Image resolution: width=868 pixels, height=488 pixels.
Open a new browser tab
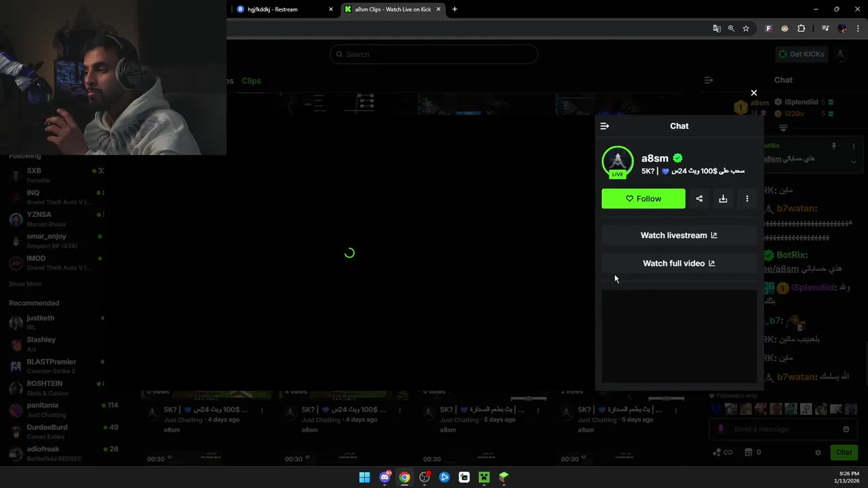tap(454, 9)
